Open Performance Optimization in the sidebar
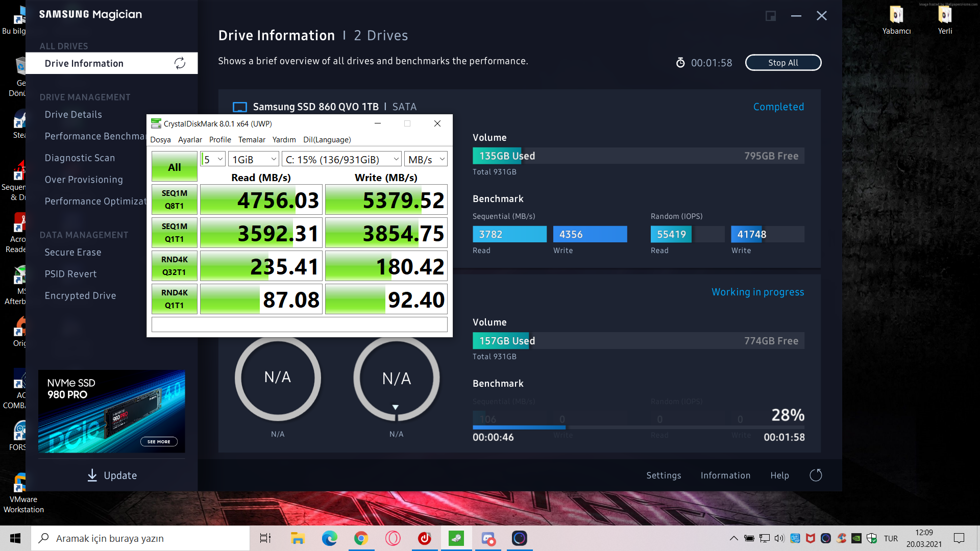The width and height of the screenshot is (980, 551). point(95,201)
